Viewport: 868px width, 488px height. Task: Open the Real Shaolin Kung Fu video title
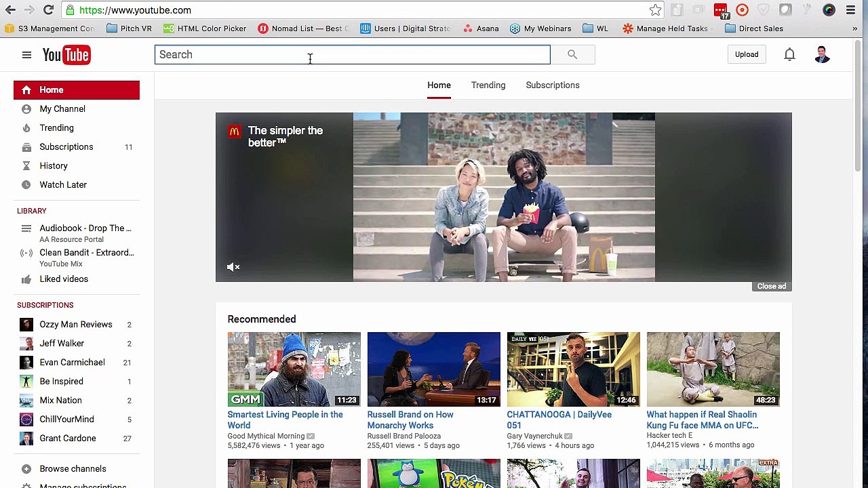click(703, 420)
